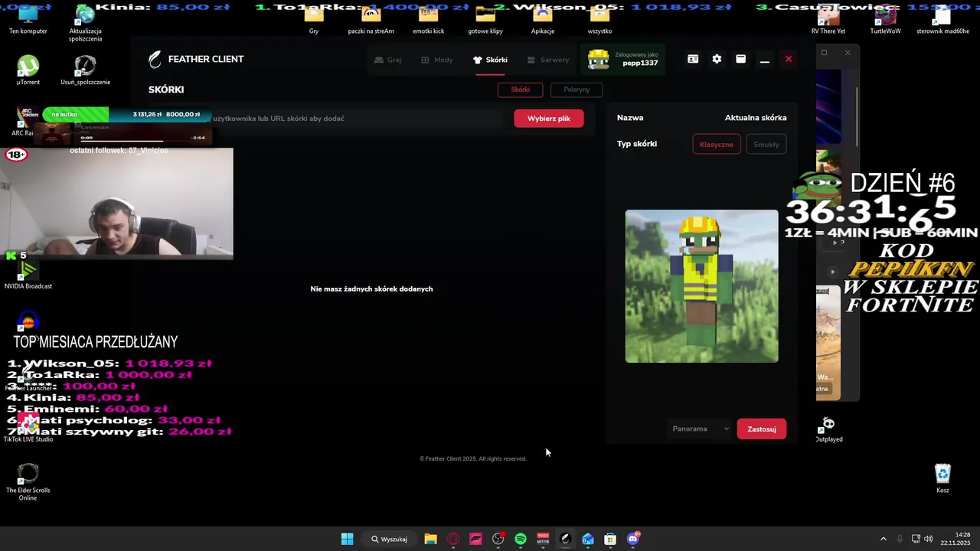Viewport: 980px width, 551px height.
Task: Choose the Smukły skin type
Action: point(766,144)
